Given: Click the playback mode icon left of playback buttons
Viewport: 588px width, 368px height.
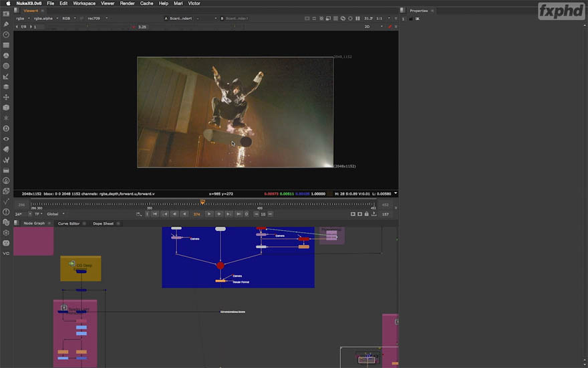Looking at the screenshot, I should (139, 214).
